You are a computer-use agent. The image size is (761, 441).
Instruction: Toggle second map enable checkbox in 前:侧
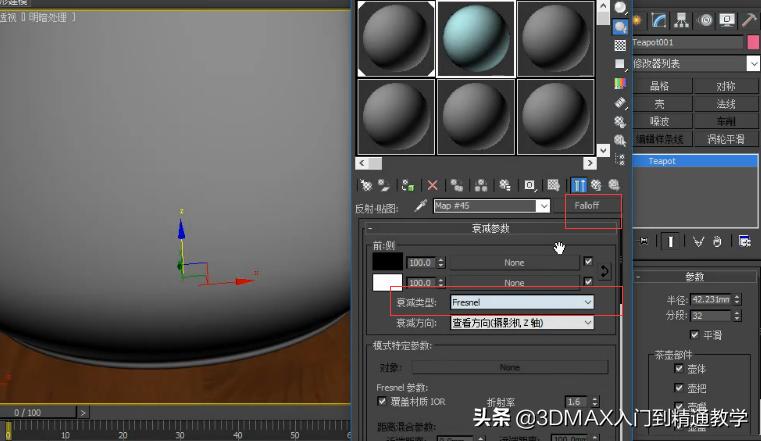tap(588, 281)
